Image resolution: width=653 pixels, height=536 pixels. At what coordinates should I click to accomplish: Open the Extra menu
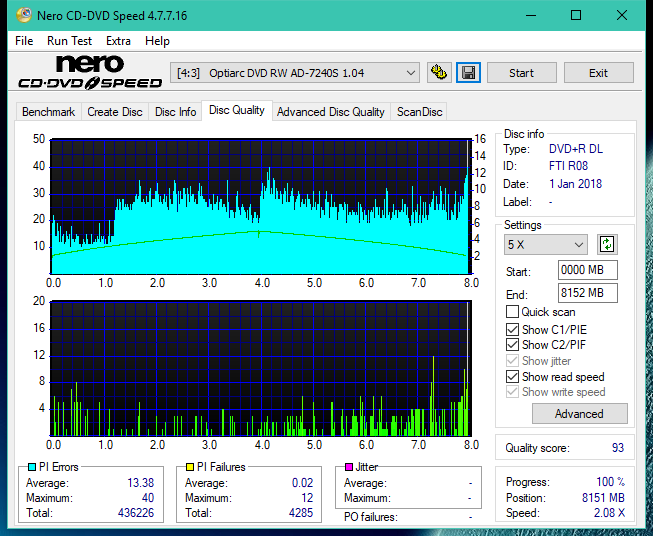coord(118,41)
